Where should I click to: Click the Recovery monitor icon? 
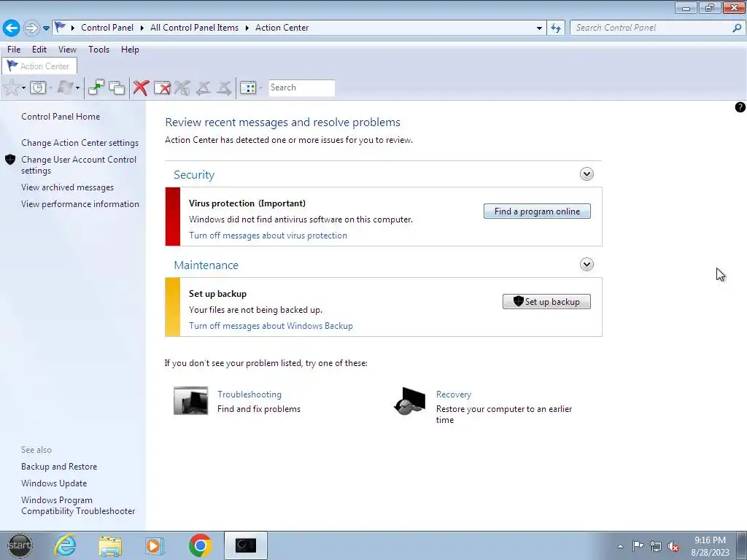tap(410, 401)
